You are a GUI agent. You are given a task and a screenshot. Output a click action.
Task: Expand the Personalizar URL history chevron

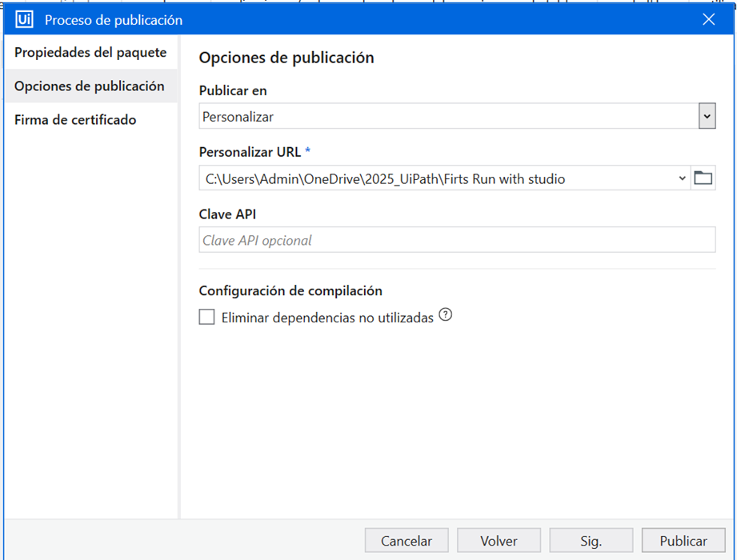coord(682,178)
